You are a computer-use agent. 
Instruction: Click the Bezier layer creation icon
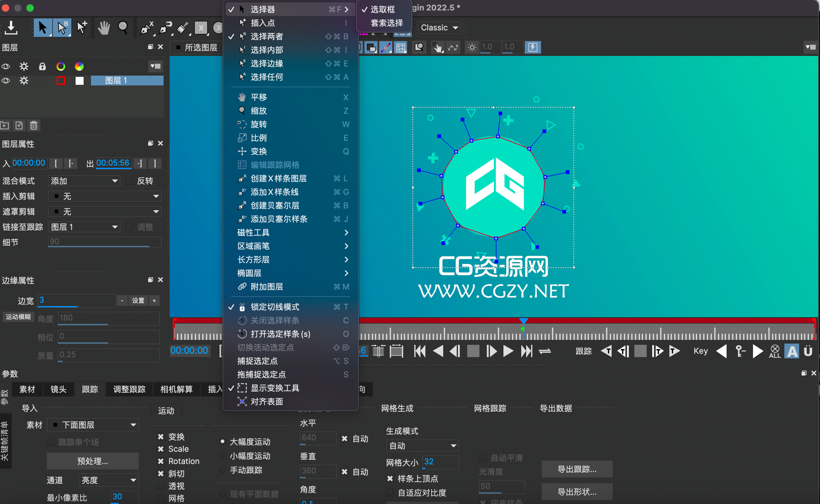(x=242, y=206)
